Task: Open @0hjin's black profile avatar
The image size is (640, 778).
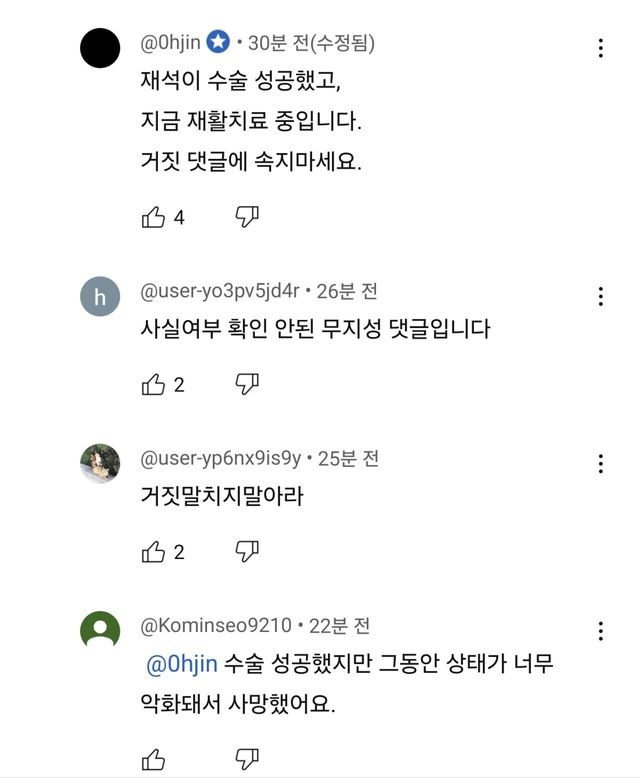Action: [x=100, y=47]
